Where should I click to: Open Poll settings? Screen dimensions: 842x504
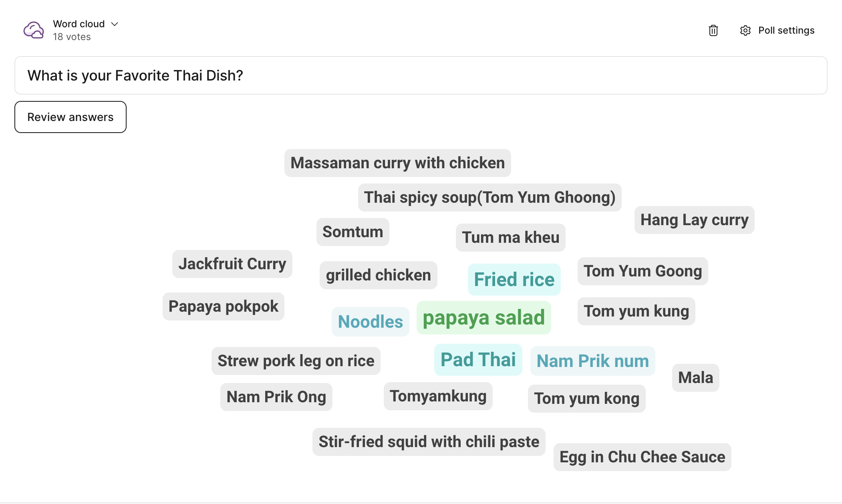click(x=786, y=30)
